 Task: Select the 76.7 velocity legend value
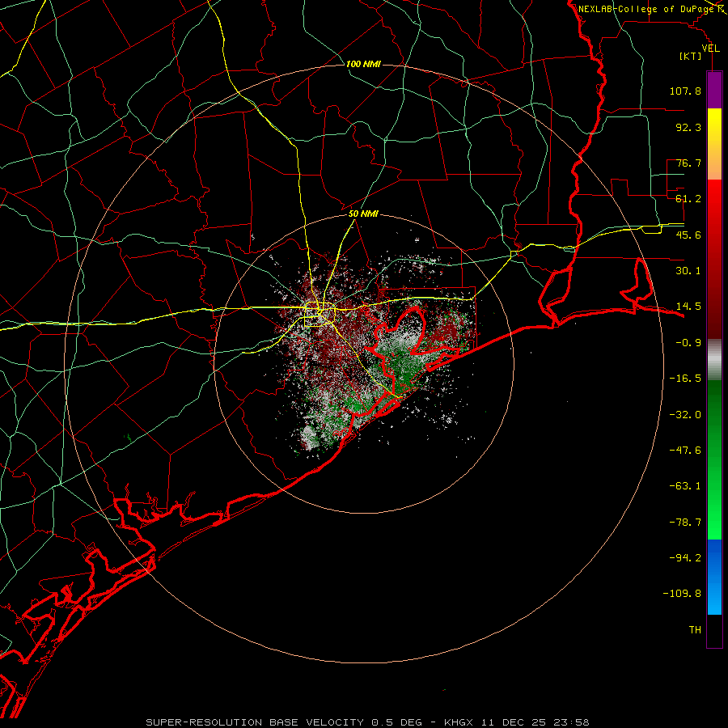point(688,163)
